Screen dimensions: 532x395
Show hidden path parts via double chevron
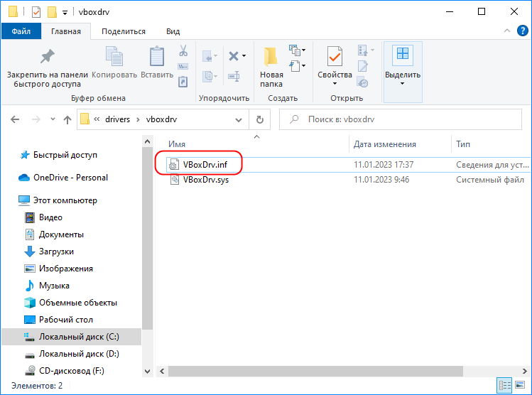pyautogui.click(x=97, y=119)
